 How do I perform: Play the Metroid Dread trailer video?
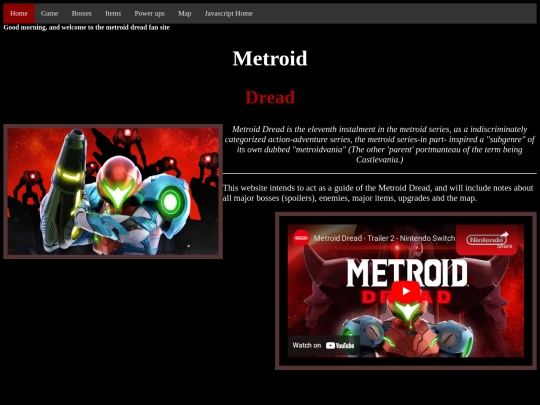[x=406, y=291]
